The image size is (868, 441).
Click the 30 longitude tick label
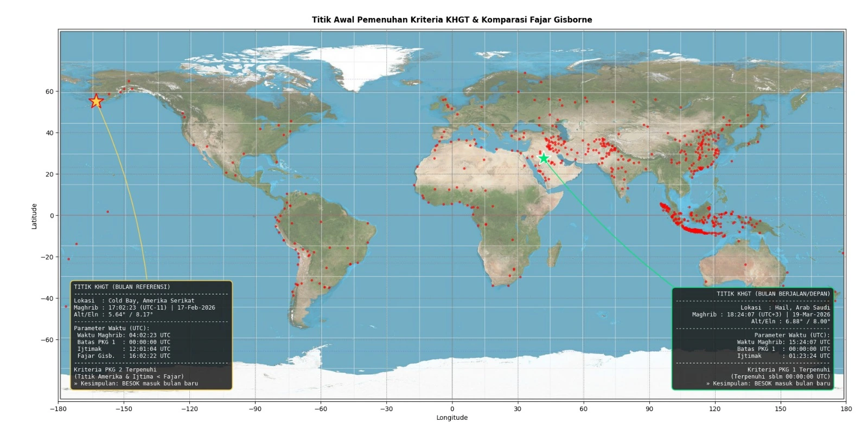pos(518,409)
